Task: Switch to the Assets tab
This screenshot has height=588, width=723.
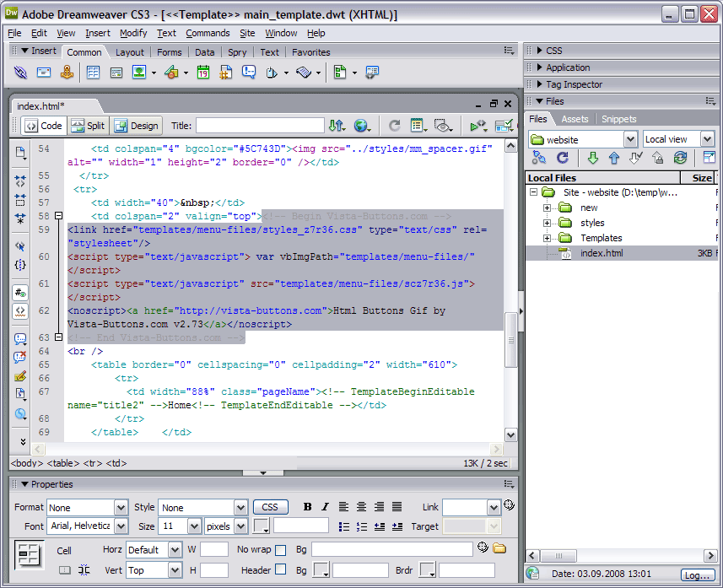Action: [x=575, y=119]
